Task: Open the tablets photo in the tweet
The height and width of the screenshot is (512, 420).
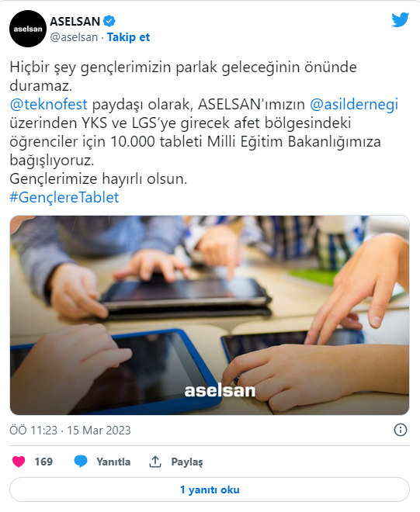Action: (210, 315)
